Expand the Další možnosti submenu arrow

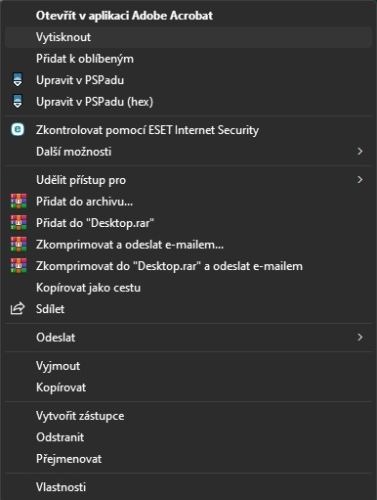point(360,152)
